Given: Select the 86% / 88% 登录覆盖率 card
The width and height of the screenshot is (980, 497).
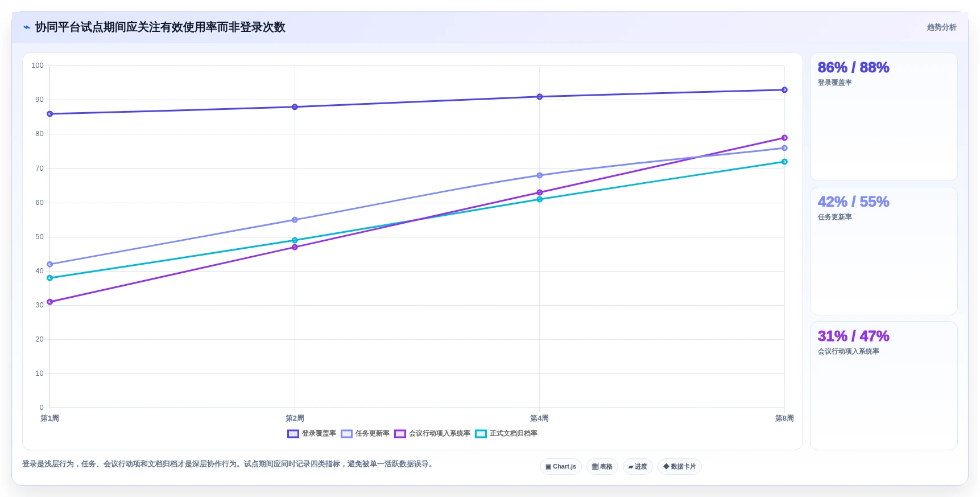Looking at the screenshot, I should coord(883,117).
